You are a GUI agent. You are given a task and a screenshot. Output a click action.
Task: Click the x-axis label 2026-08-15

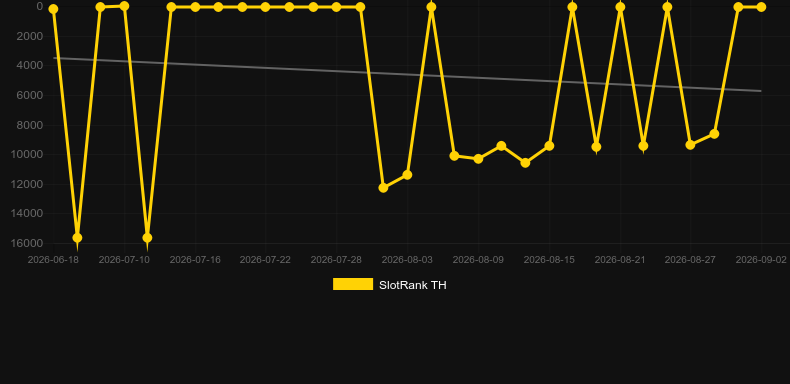pyautogui.click(x=549, y=260)
